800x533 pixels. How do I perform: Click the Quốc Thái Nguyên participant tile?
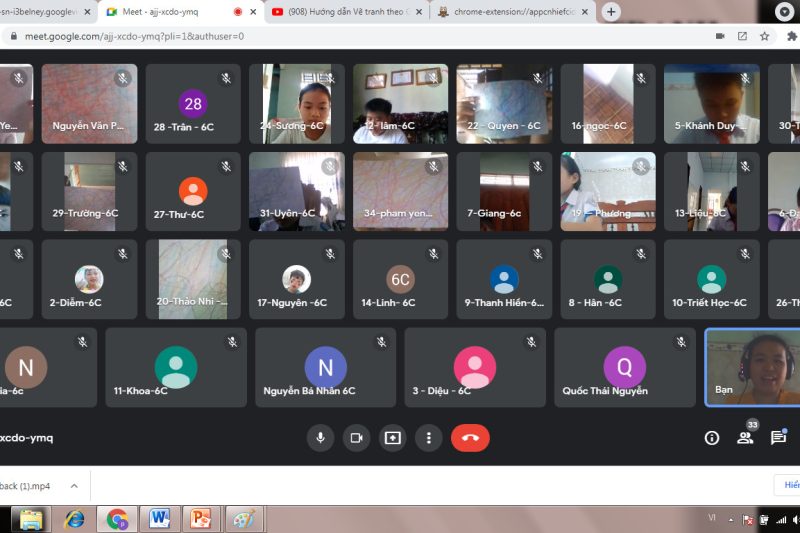coord(624,367)
